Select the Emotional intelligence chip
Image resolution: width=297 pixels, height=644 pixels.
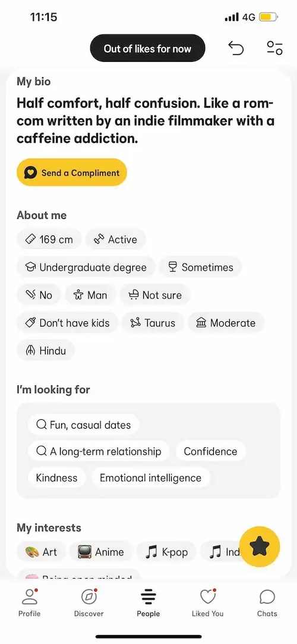point(150,477)
